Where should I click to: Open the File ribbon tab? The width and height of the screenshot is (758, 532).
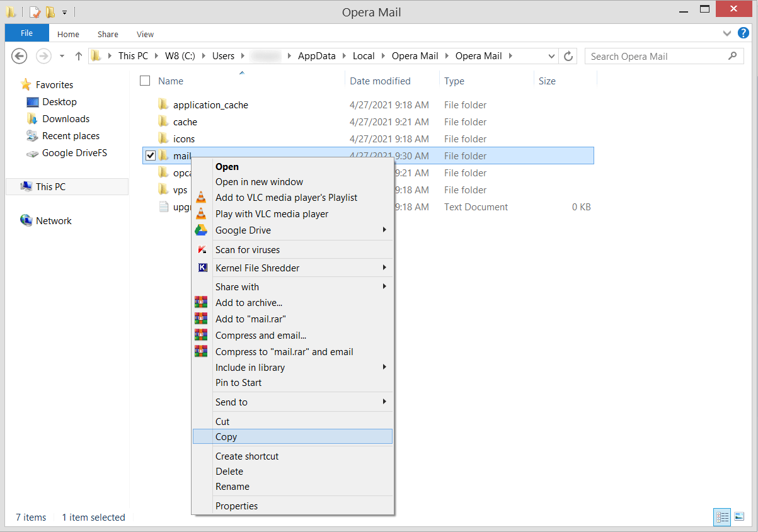pos(27,33)
